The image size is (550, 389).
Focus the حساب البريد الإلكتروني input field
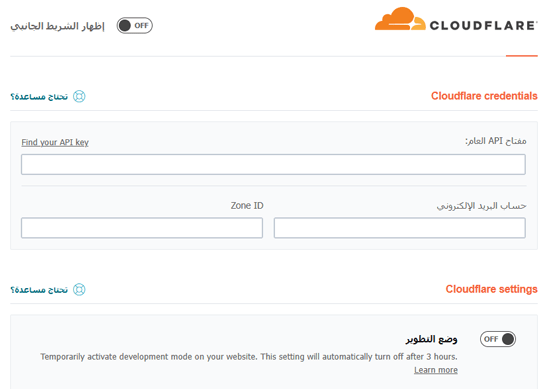(x=400, y=228)
